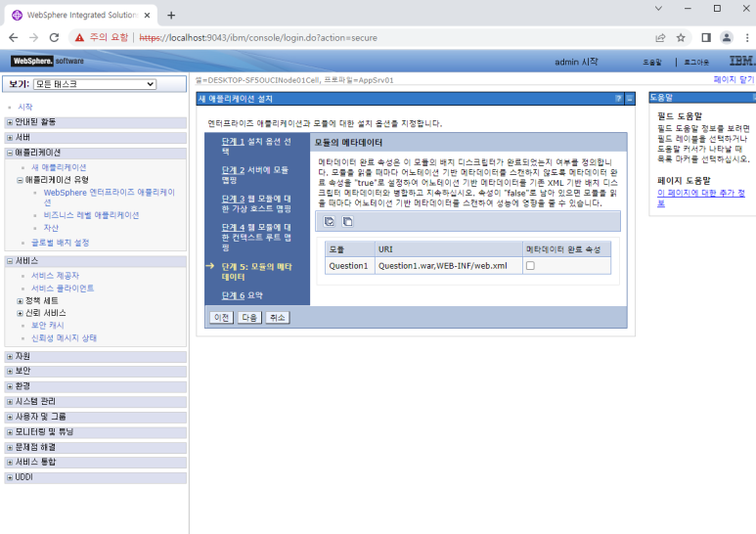This screenshot has width=756, height=534.
Task: Go to 단계 2 서버에 모듈 맵핑
Action: pos(233,170)
